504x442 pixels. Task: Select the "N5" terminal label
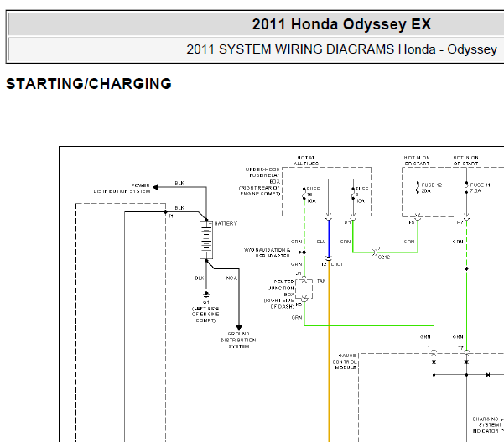coord(299,304)
